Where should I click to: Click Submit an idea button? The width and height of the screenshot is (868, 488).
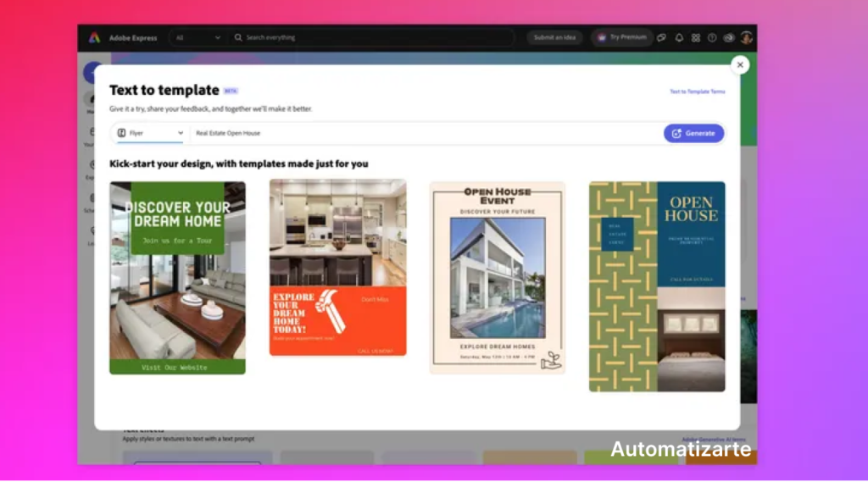click(554, 37)
